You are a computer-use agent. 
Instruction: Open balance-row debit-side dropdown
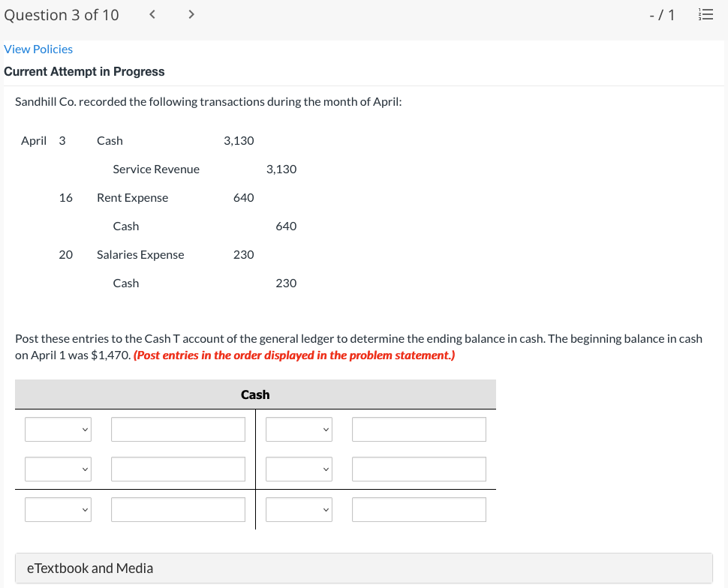coord(58,509)
